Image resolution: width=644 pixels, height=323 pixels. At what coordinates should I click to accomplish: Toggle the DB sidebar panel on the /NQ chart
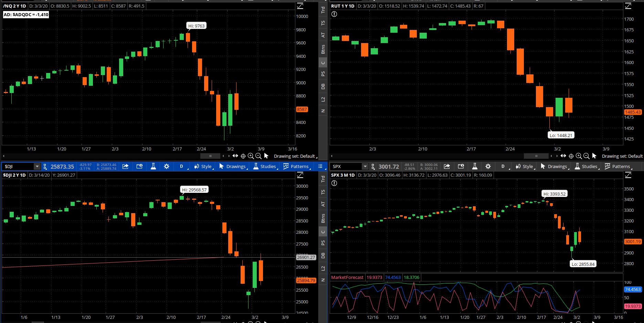(x=323, y=86)
